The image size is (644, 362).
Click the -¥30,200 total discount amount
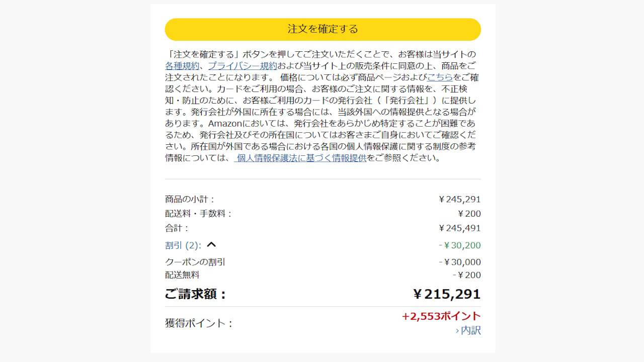(459, 245)
